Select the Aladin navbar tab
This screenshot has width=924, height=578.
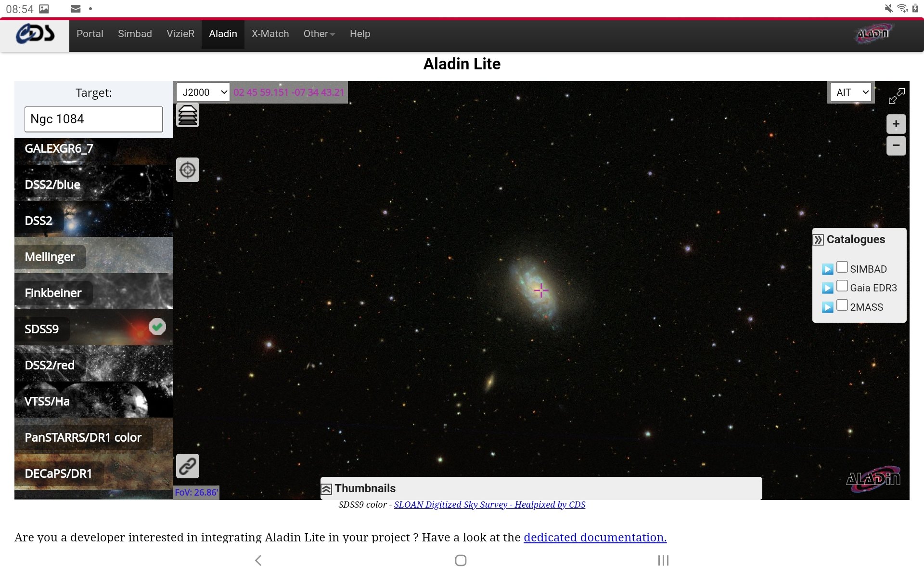point(223,34)
